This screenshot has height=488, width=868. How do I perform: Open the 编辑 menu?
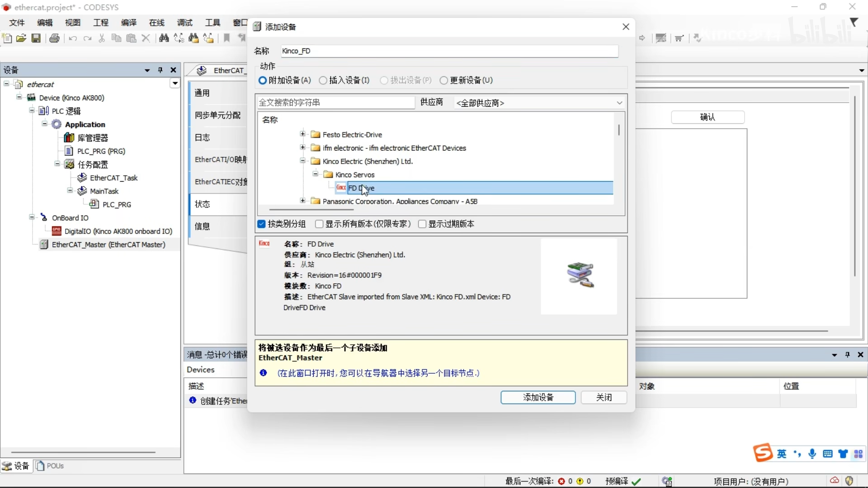(x=45, y=23)
